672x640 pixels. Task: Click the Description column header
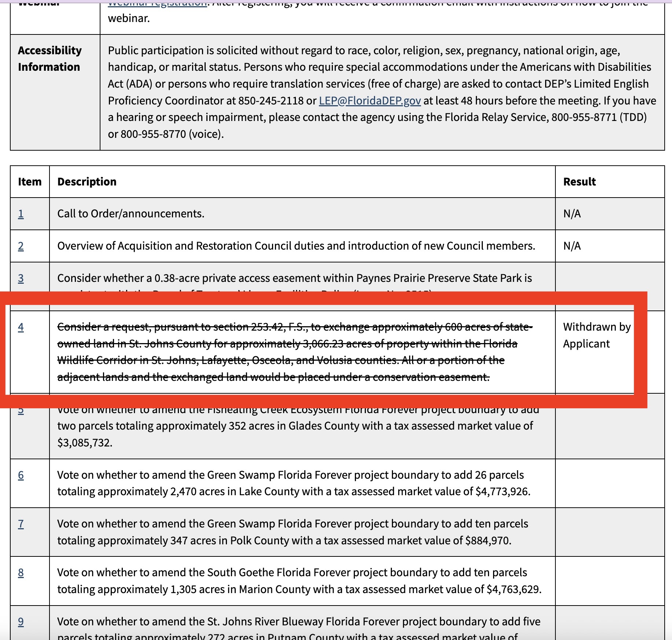[87, 182]
